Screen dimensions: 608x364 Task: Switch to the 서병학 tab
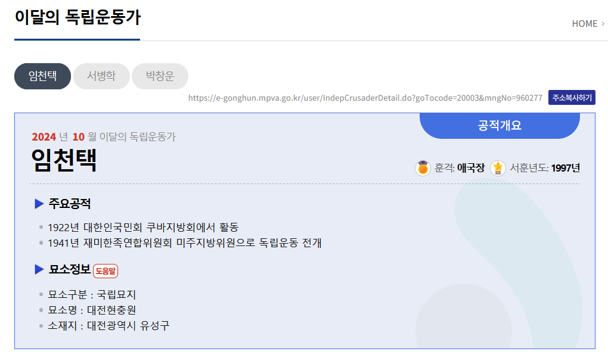pos(101,76)
